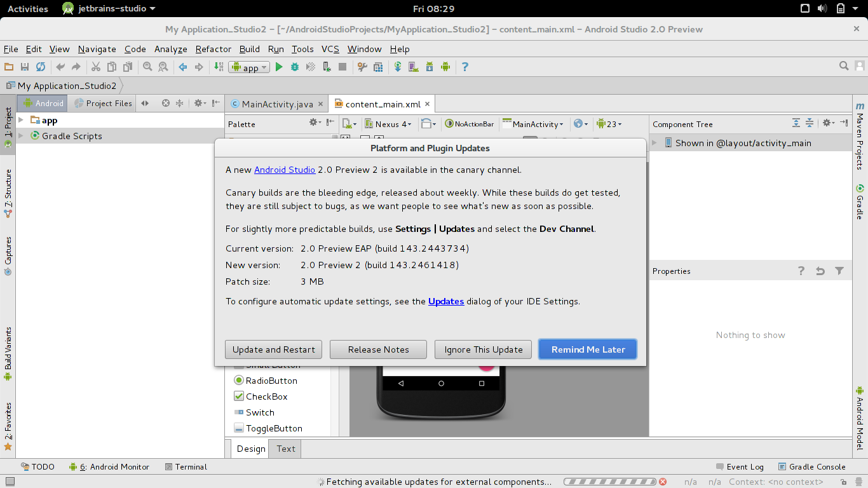Image resolution: width=868 pixels, height=488 pixels.
Task: Open the SDK Manager icon
Action: pyautogui.click(x=430, y=67)
